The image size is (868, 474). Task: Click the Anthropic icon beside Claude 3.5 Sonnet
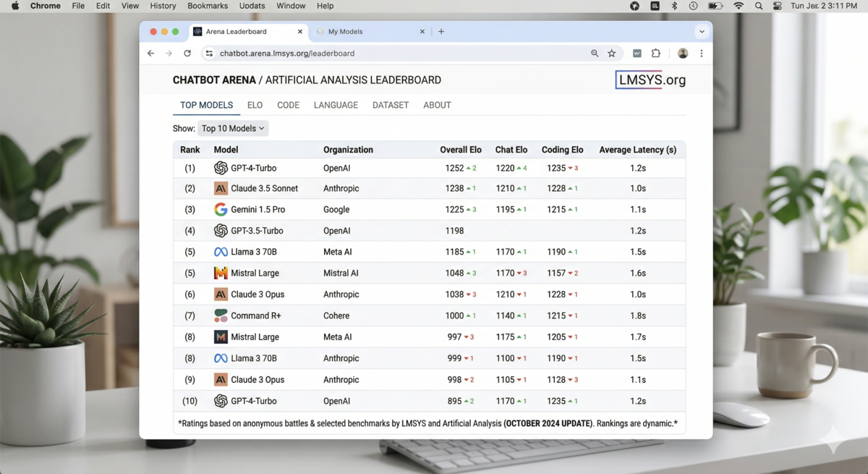[x=221, y=189]
